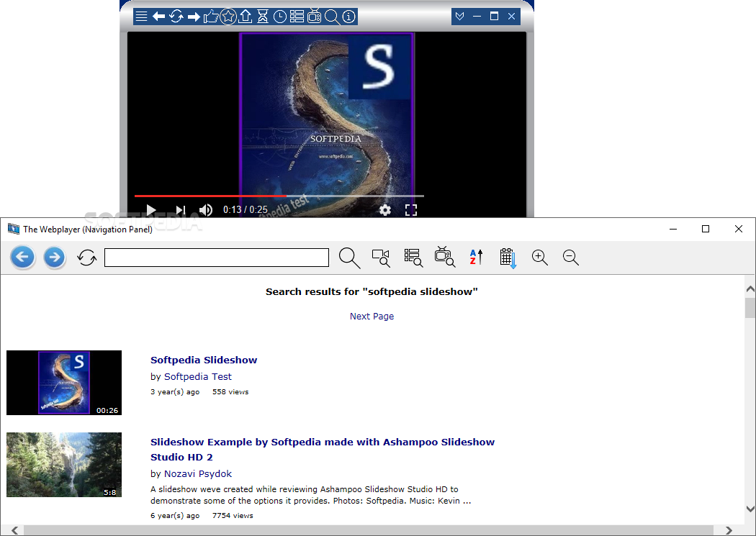
Task: Click the vertical scrollbar down arrow
Action: pos(750,509)
